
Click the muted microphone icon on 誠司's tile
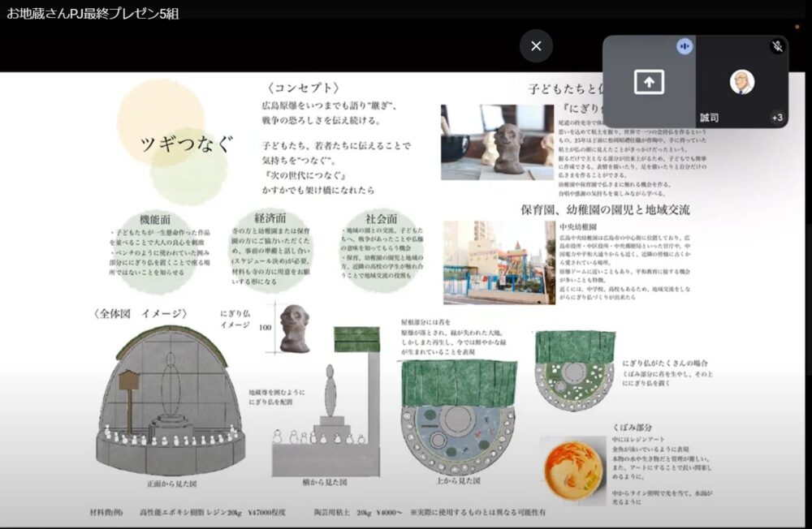click(777, 46)
